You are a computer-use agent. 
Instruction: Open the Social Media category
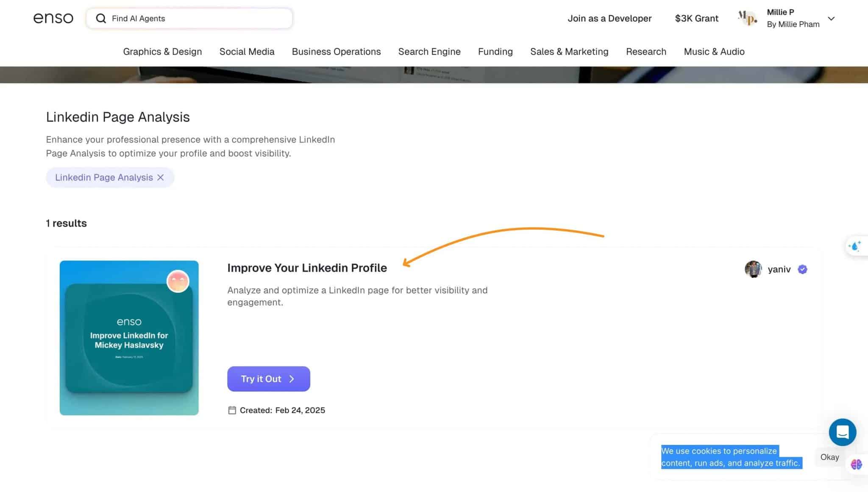pos(247,51)
